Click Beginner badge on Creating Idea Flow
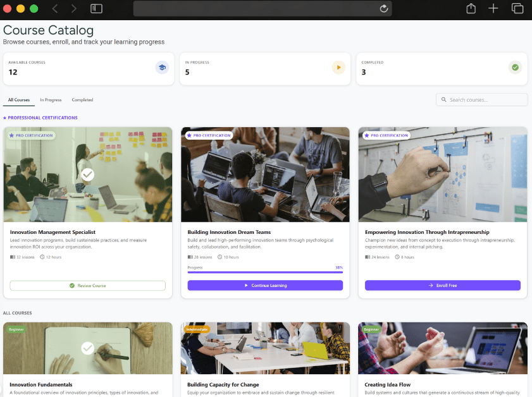Viewport: 532px width, 397px height. pyautogui.click(x=371, y=329)
